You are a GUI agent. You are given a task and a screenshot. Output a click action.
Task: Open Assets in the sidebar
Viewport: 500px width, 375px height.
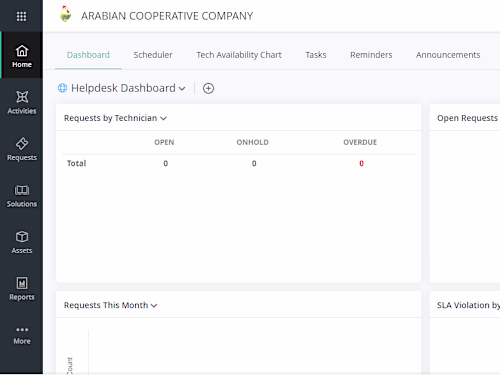click(22, 242)
